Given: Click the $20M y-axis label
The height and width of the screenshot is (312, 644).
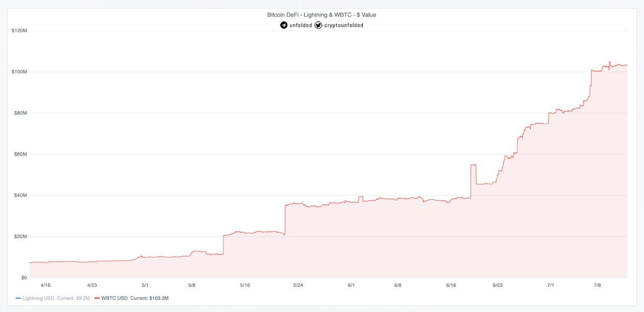Looking at the screenshot, I should click(x=20, y=237).
